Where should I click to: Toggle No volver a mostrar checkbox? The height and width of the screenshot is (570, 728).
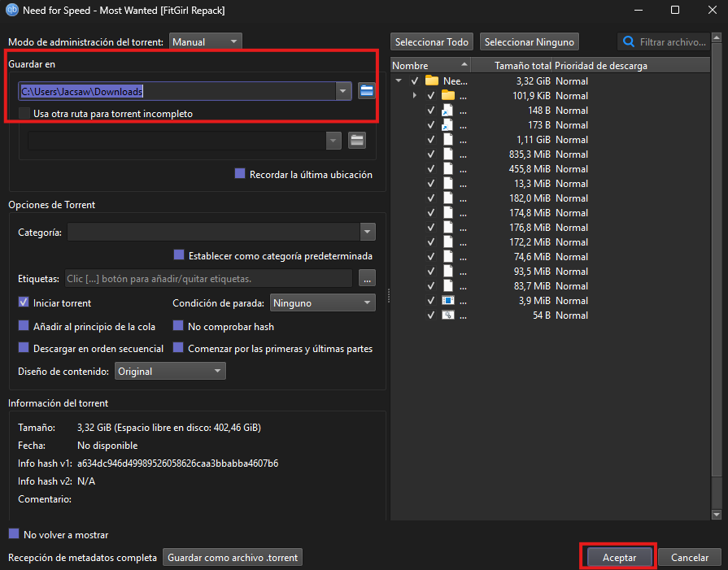click(14, 533)
